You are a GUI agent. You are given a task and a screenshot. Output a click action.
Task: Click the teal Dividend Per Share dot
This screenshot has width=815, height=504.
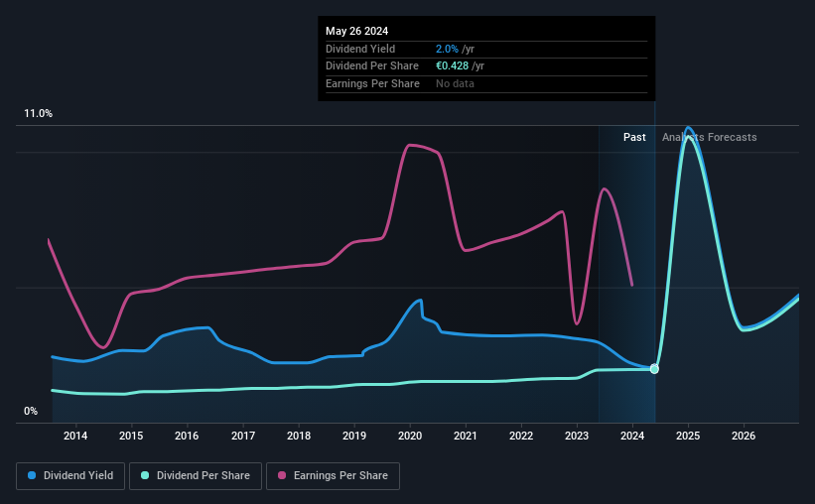[145, 475]
